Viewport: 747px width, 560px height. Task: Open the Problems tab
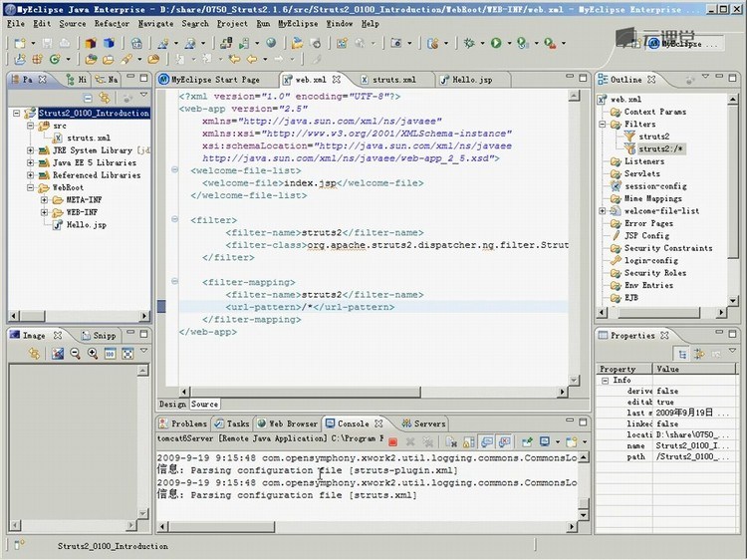coord(183,423)
